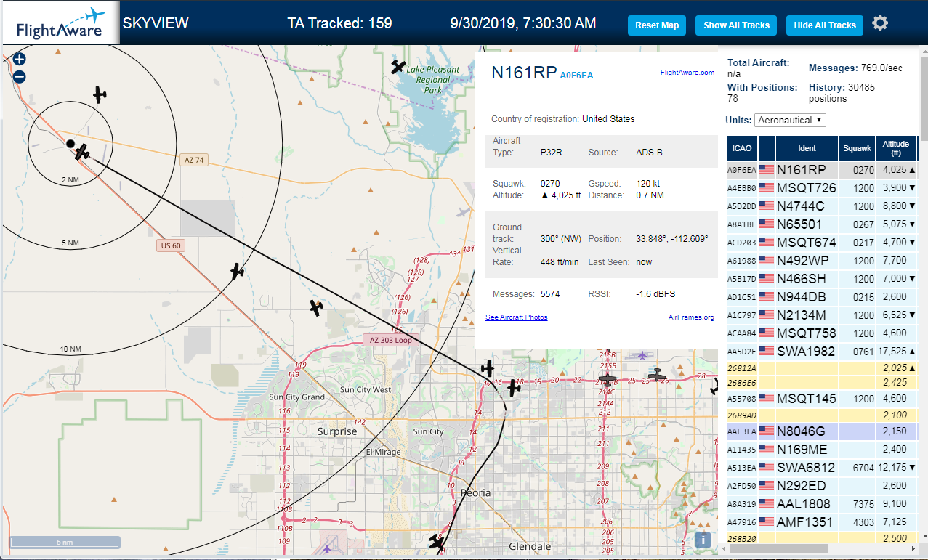Click the N161RP title in detail panel

pos(524,73)
